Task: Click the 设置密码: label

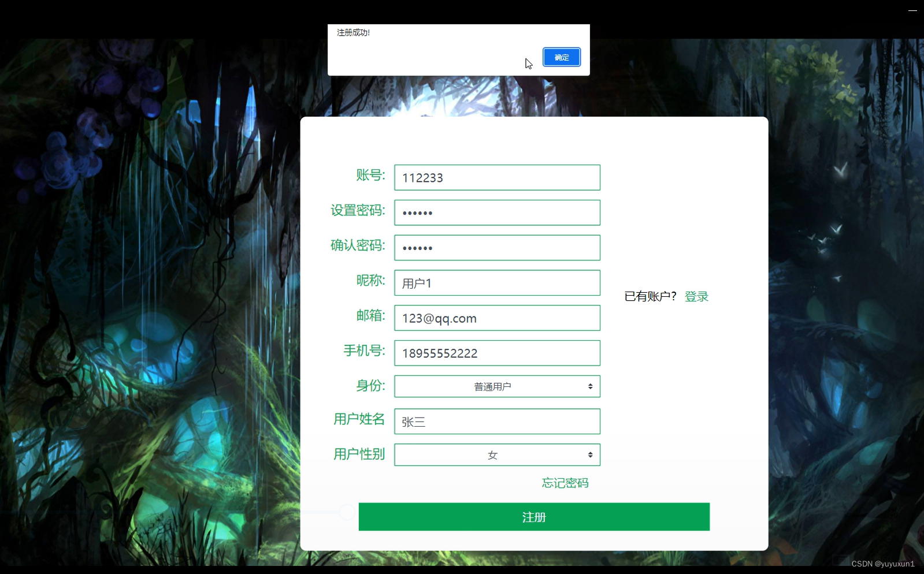Action: click(x=358, y=210)
